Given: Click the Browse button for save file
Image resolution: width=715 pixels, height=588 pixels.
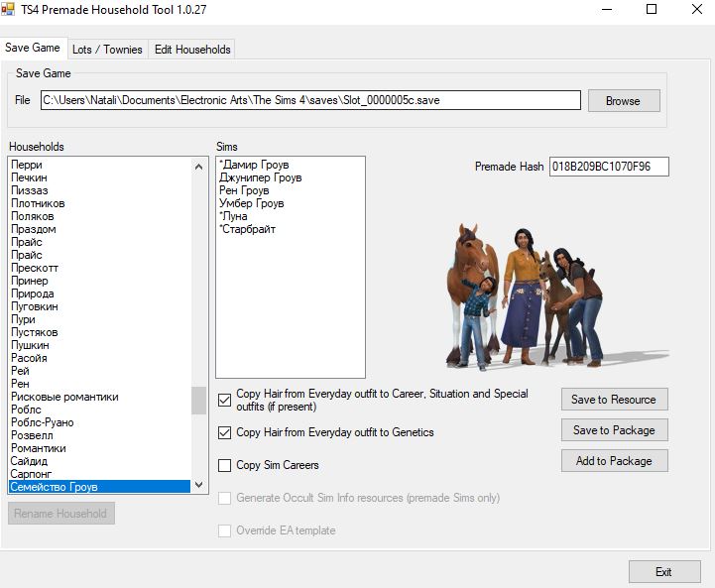Looking at the screenshot, I should (623, 100).
